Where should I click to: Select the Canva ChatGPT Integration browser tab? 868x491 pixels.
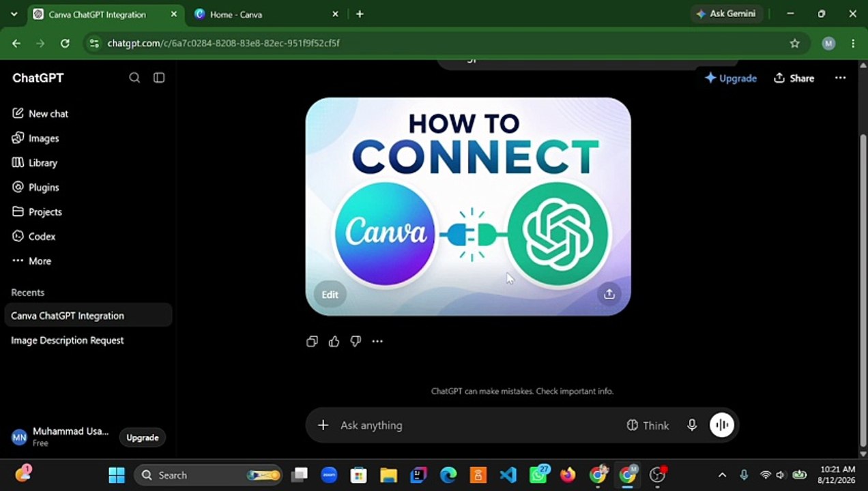click(x=106, y=14)
